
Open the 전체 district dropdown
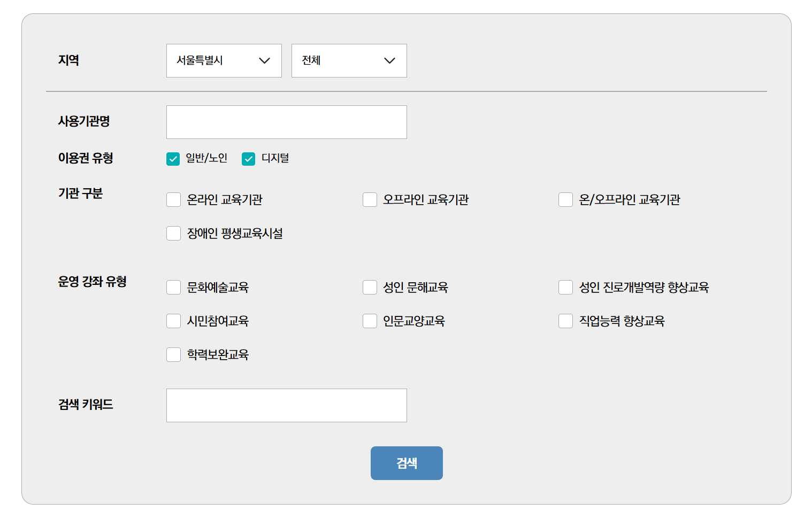(x=349, y=60)
